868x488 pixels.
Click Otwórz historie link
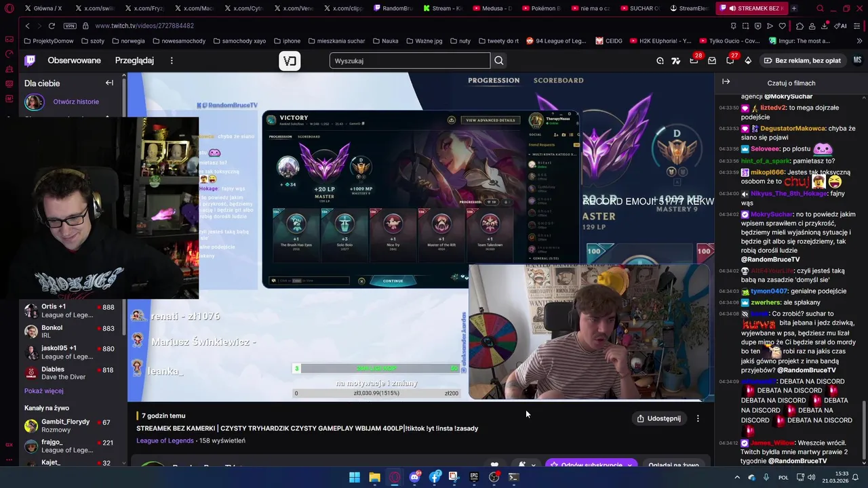[76, 102]
